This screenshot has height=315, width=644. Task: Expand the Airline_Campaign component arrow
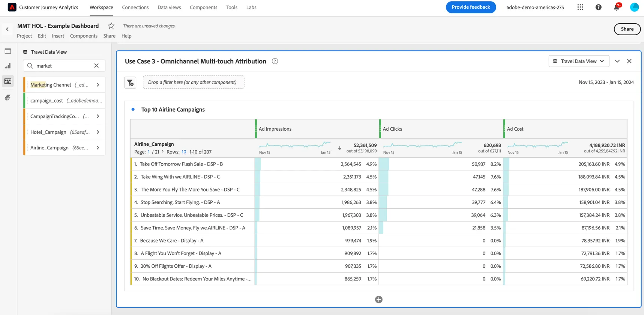(98, 148)
